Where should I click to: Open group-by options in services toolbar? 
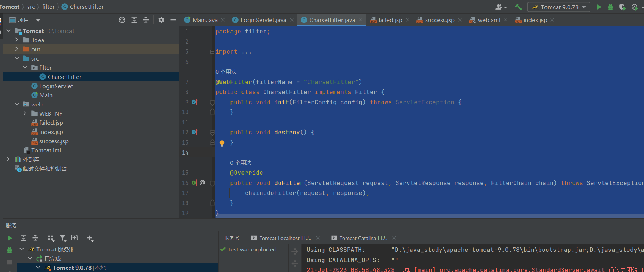click(51, 238)
